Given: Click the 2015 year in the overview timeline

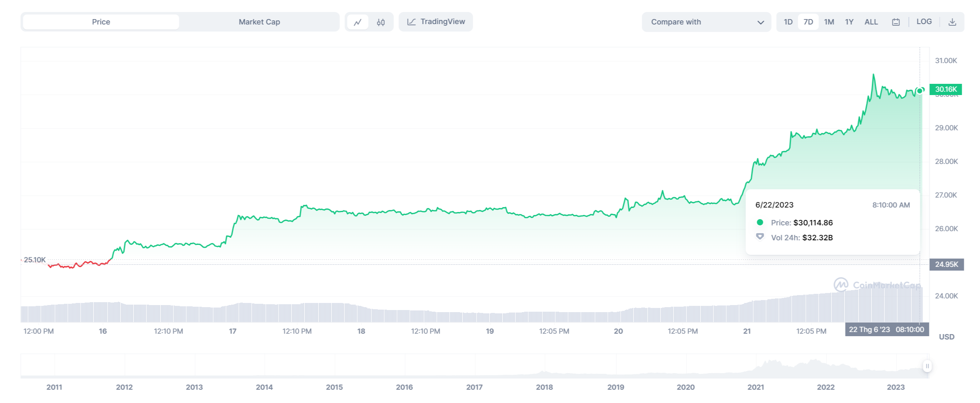Looking at the screenshot, I should pos(334,387).
